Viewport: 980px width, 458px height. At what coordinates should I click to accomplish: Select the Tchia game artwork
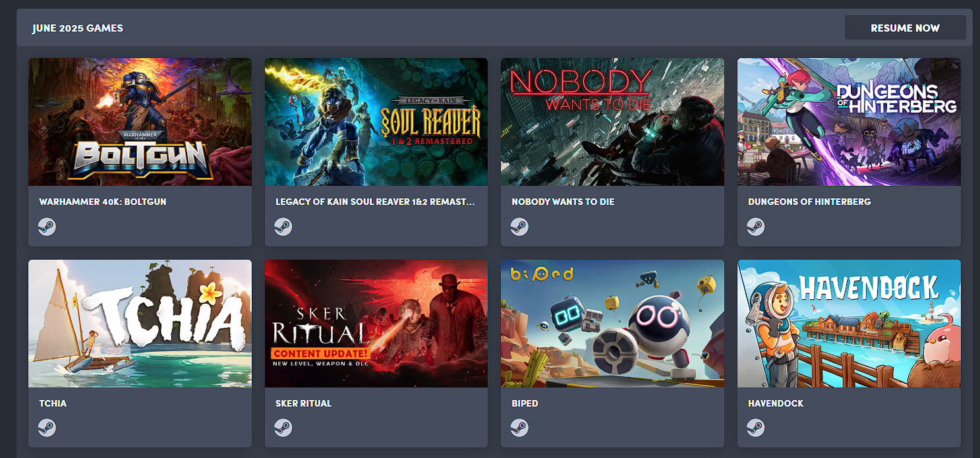[140, 324]
